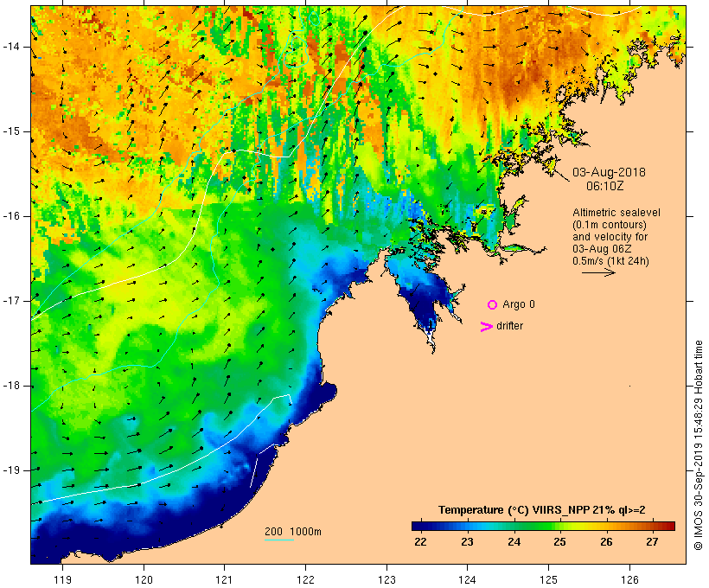Viewport: 709px width, 588px height.
Task: Click the 'Altimetric sealevel' text
Action: pyautogui.click(x=616, y=213)
